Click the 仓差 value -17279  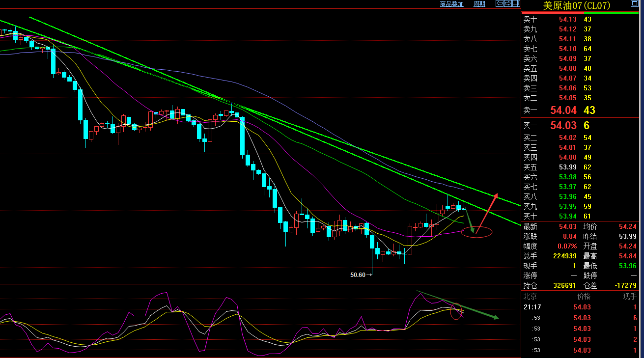click(x=625, y=285)
